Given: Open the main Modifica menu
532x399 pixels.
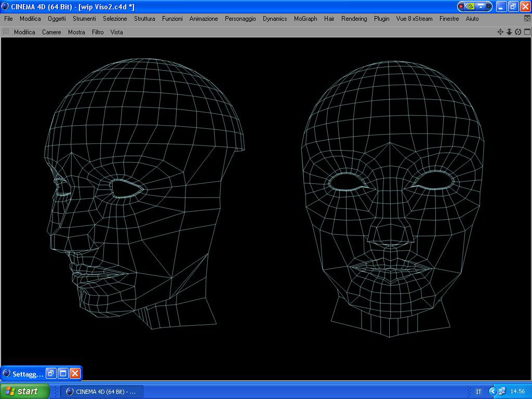Looking at the screenshot, I should (30, 19).
